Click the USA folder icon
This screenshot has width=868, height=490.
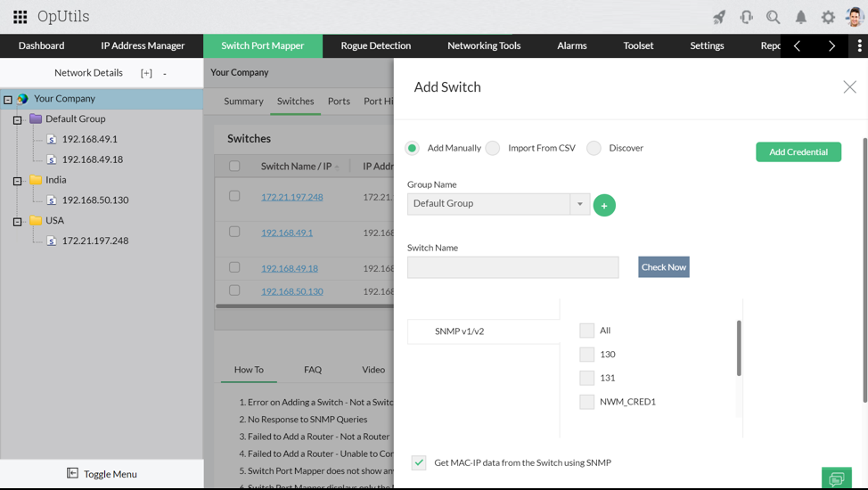[x=36, y=220]
